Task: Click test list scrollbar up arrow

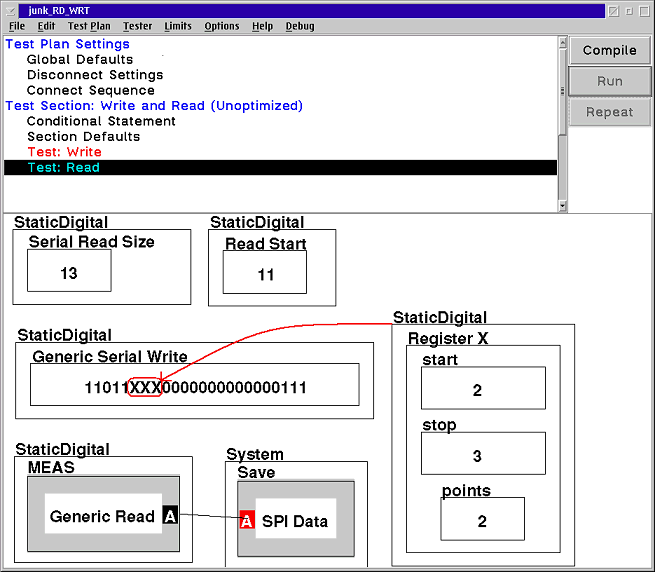Action: pyautogui.click(x=563, y=42)
